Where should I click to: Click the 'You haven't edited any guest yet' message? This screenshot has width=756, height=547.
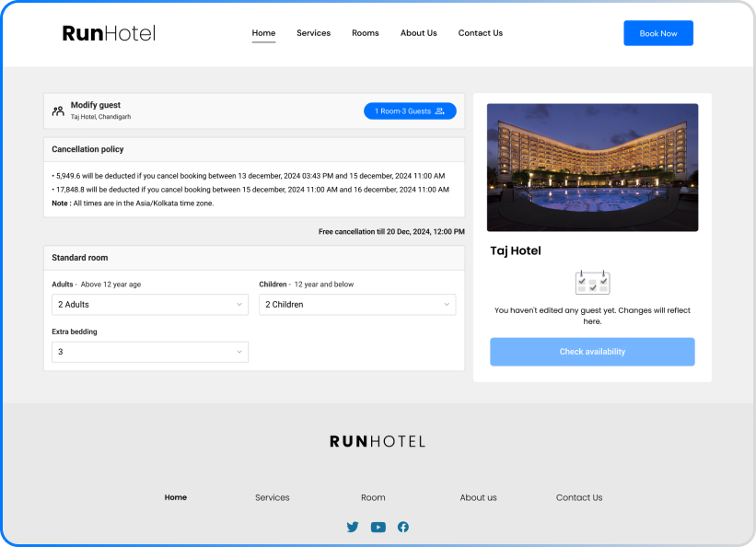pyautogui.click(x=592, y=316)
